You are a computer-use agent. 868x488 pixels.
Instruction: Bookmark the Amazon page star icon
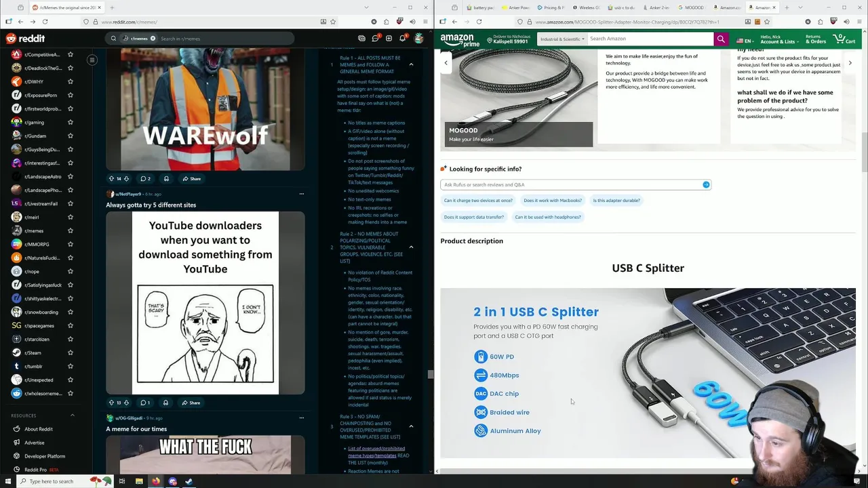pos(767,22)
